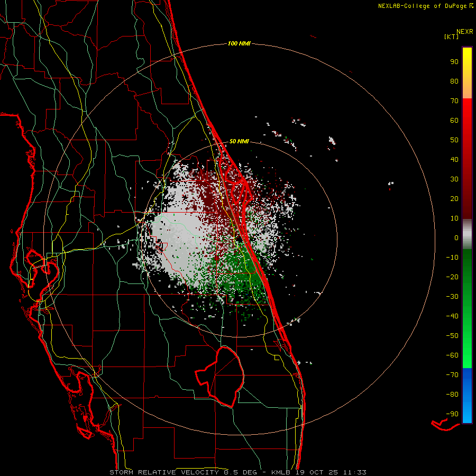Click the -20 value on the velocity scale

click(x=452, y=277)
